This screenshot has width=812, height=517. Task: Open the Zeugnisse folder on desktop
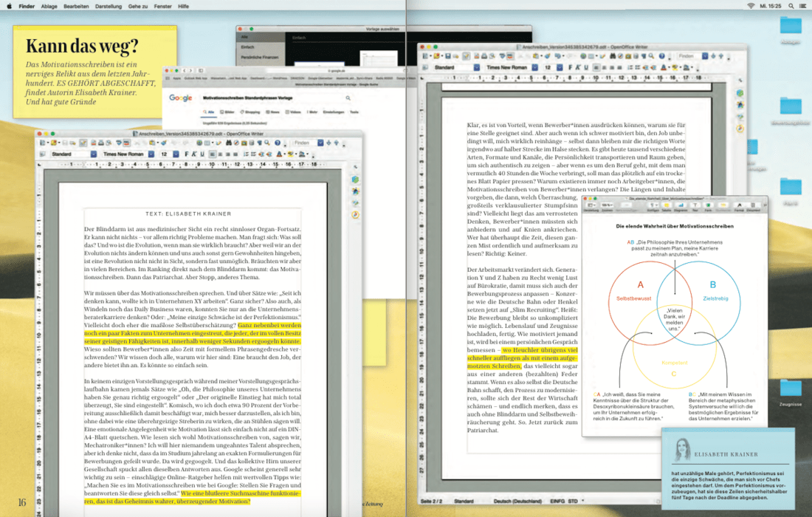click(790, 388)
